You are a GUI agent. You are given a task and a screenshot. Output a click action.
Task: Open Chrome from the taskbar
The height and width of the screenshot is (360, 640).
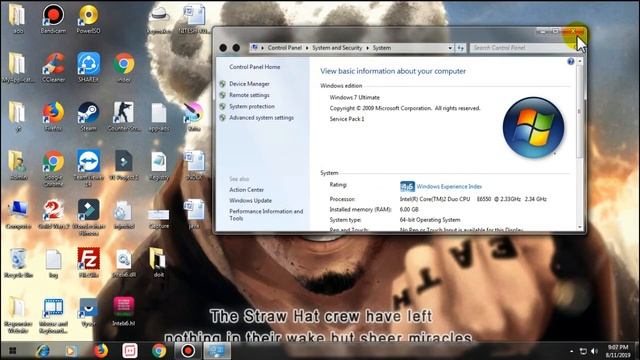pyautogui.click(x=159, y=351)
